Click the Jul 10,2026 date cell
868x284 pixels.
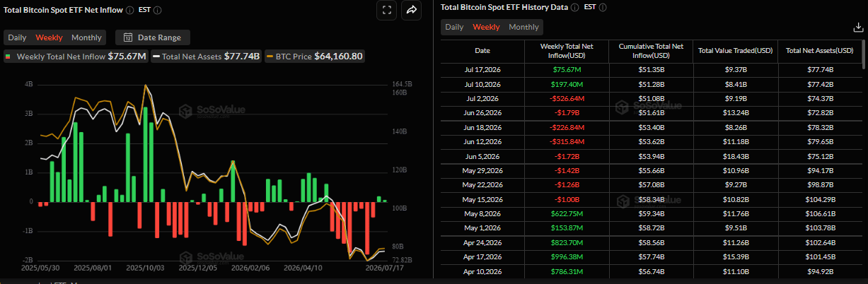coord(482,84)
